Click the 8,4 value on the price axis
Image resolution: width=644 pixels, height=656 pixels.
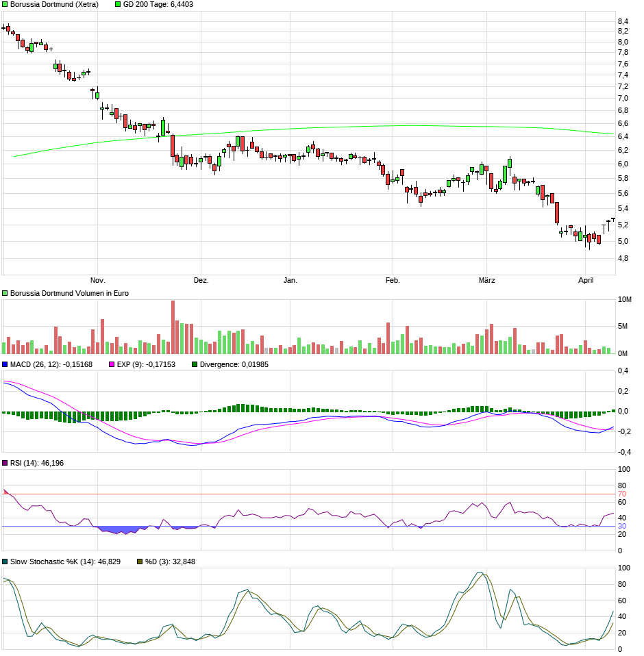(623, 21)
